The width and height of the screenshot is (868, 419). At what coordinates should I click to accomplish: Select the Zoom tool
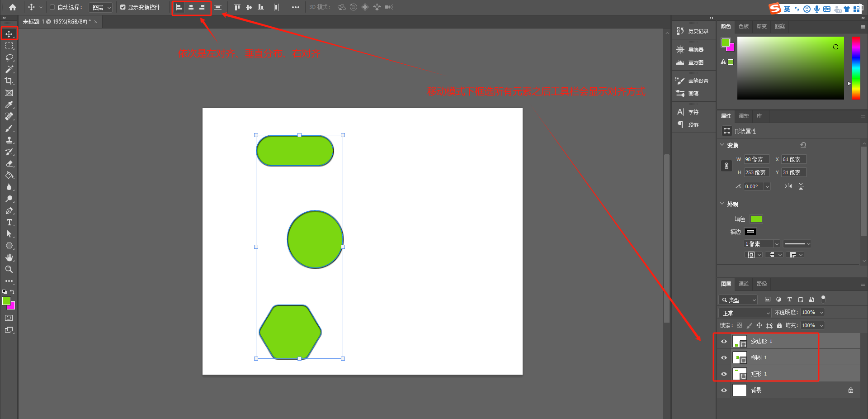(9, 269)
